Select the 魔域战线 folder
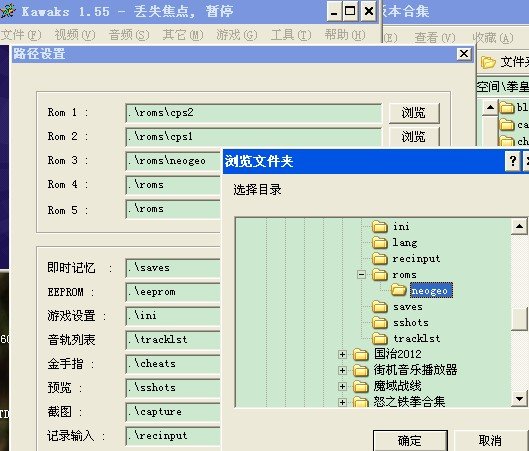 coord(398,386)
